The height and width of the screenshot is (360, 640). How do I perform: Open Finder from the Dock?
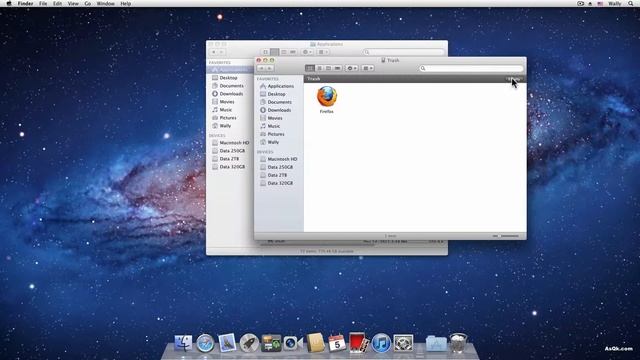pos(183,343)
